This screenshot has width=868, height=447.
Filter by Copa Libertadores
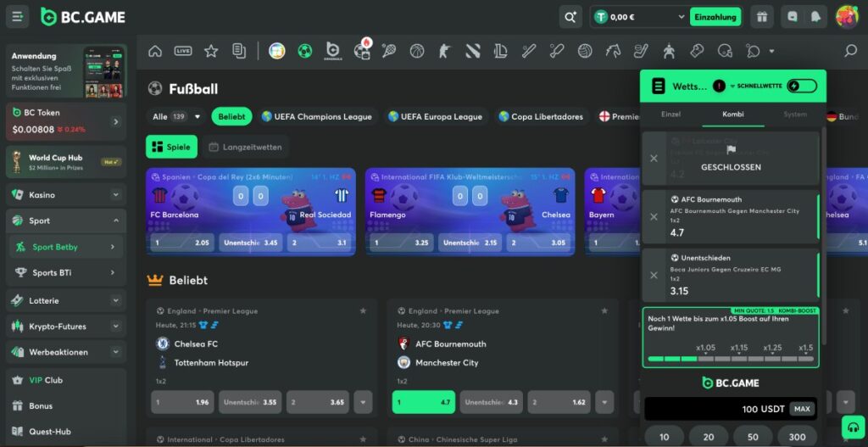pyautogui.click(x=541, y=117)
